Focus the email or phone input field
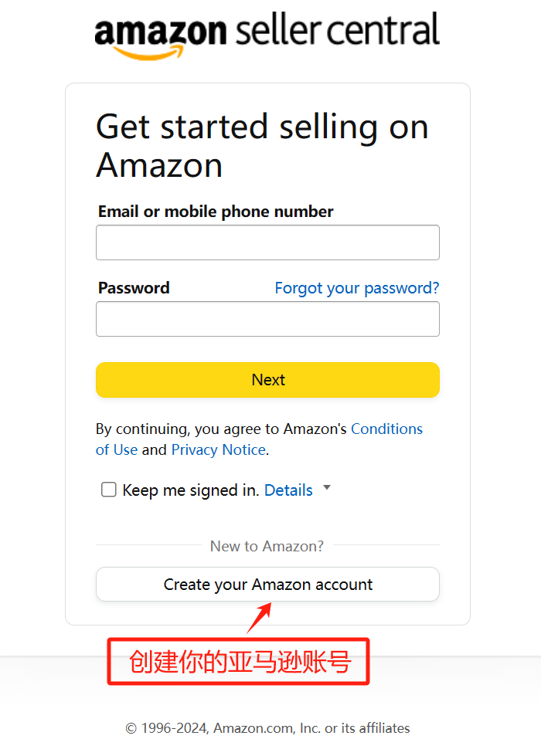The width and height of the screenshot is (541, 756). click(x=267, y=242)
